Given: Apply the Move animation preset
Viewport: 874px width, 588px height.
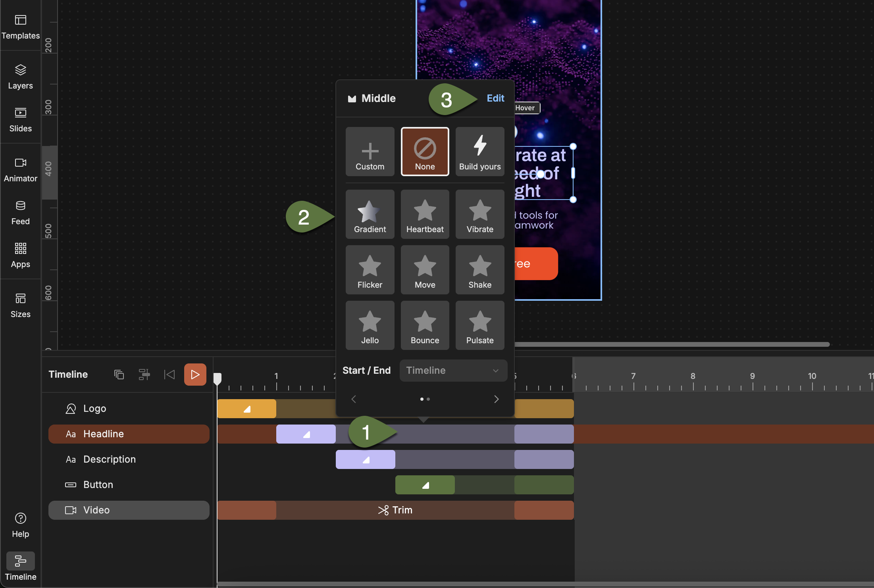Looking at the screenshot, I should pos(425,270).
